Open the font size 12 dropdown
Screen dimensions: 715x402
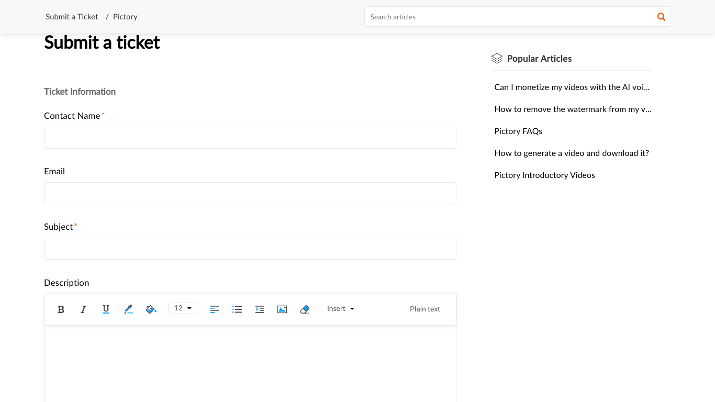[x=182, y=309]
